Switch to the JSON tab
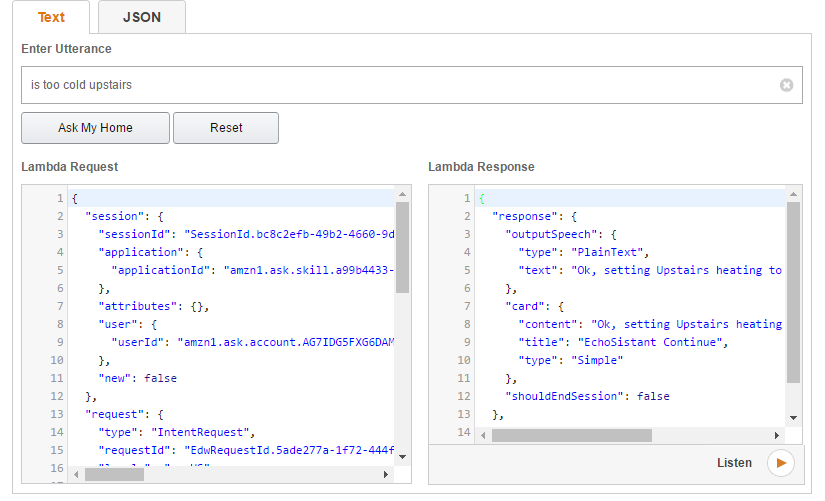Screen dimensions: 825x501 [142, 17]
